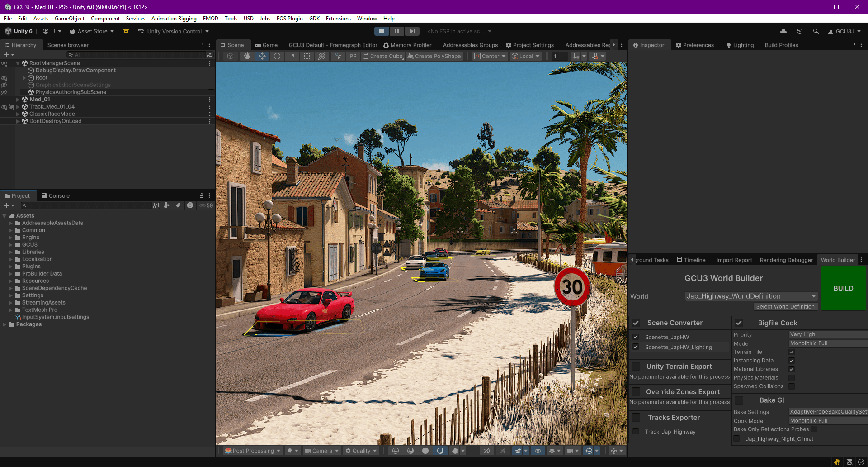Open Scene tab strip more options menu
The width and height of the screenshot is (868, 467).
click(x=622, y=45)
